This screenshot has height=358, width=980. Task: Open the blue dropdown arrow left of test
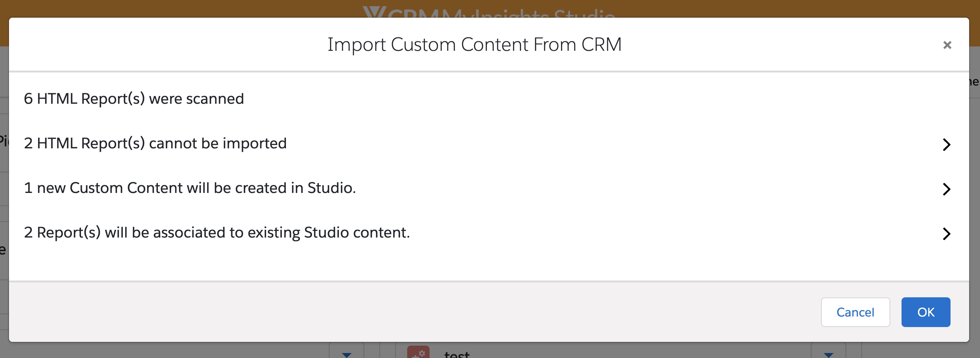click(346, 355)
